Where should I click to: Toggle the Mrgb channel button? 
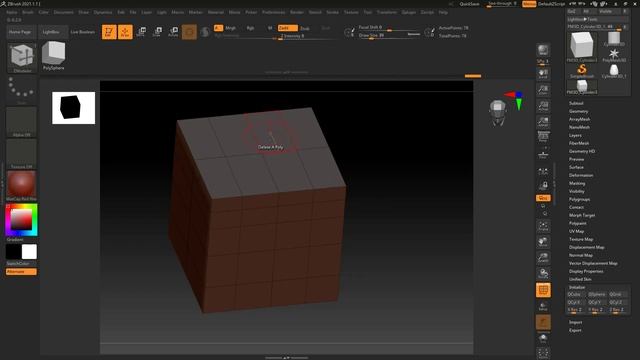pos(230,28)
